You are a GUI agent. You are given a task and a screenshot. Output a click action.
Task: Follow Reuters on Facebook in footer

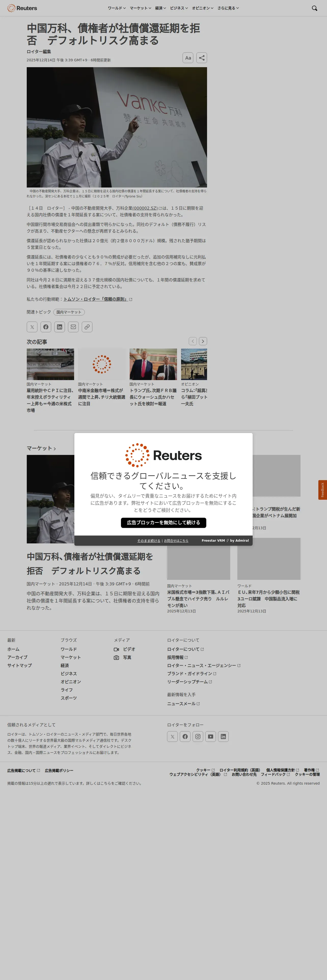(x=185, y=737)
